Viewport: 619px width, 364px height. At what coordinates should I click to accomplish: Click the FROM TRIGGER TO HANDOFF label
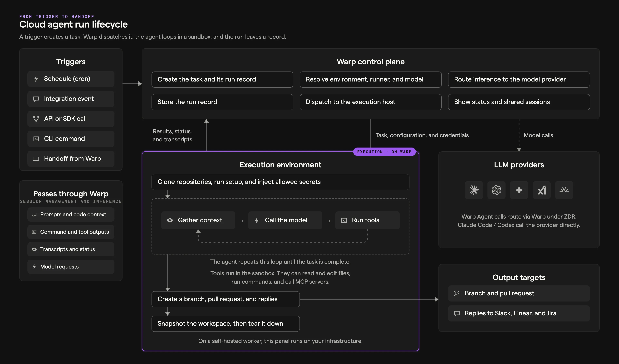click(57, 17)
